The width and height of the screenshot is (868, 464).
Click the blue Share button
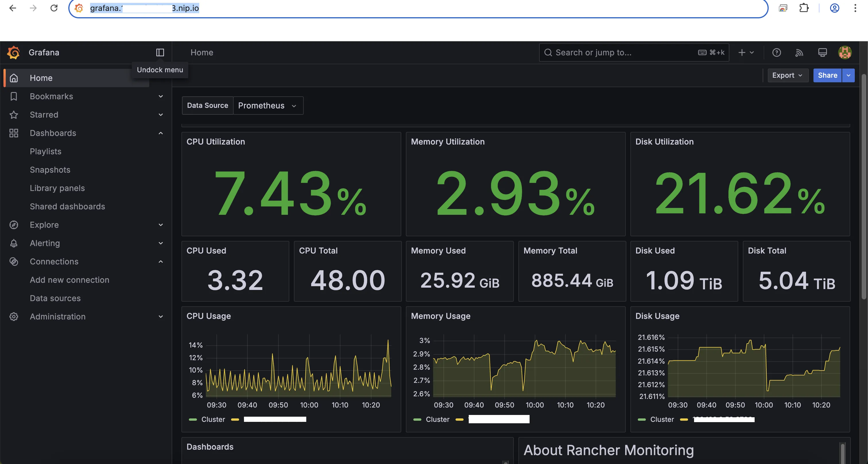[827, 75]
